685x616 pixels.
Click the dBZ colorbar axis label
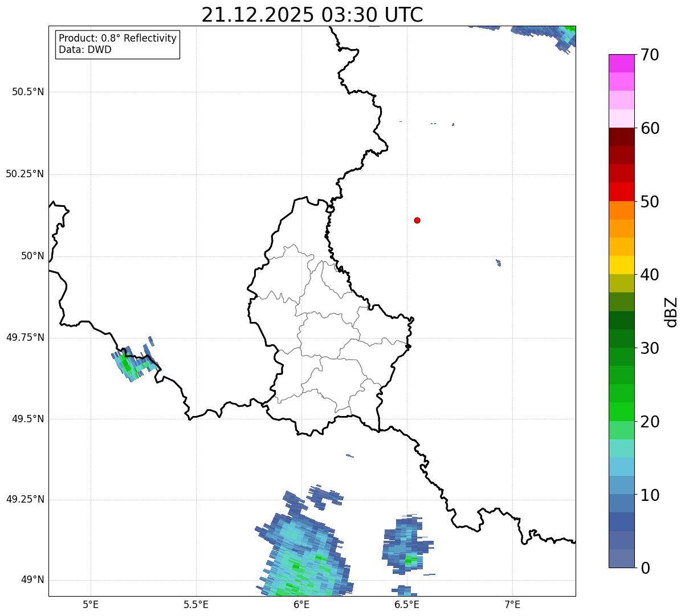[x=671, y=312]
